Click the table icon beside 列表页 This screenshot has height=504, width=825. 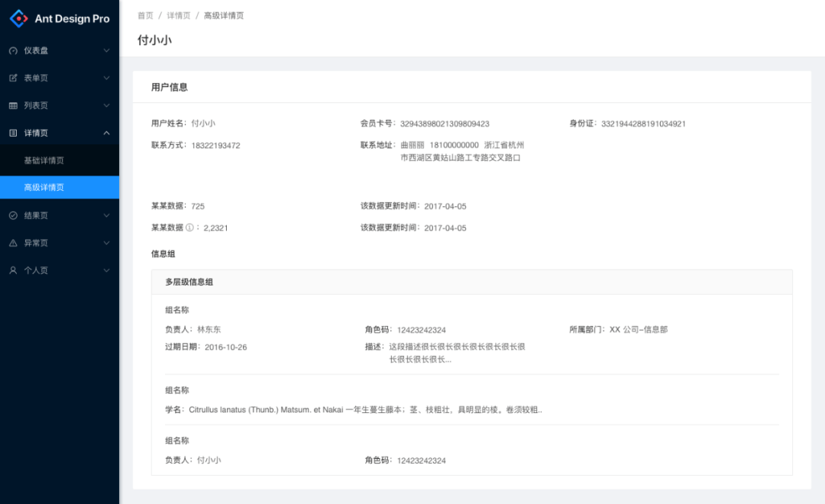[13, 105]
